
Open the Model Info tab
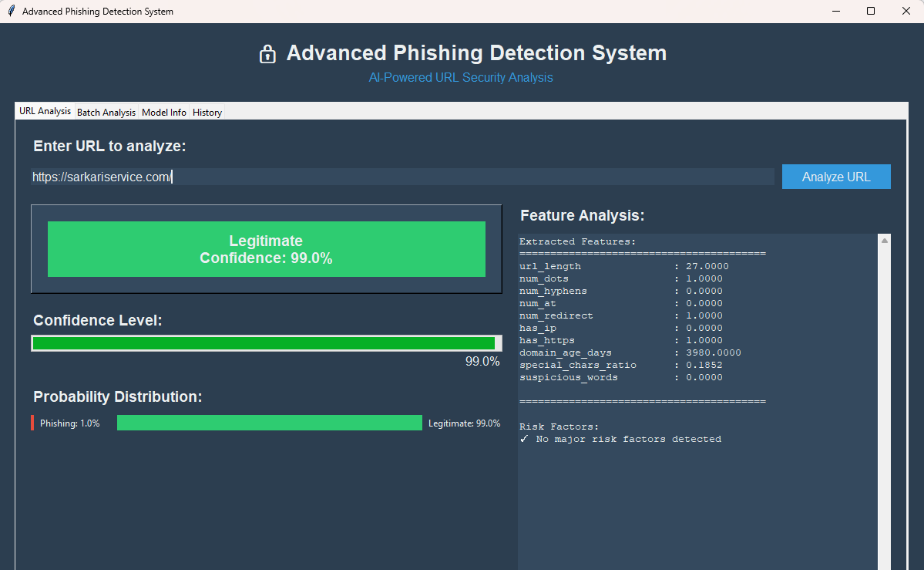(164, 113)
